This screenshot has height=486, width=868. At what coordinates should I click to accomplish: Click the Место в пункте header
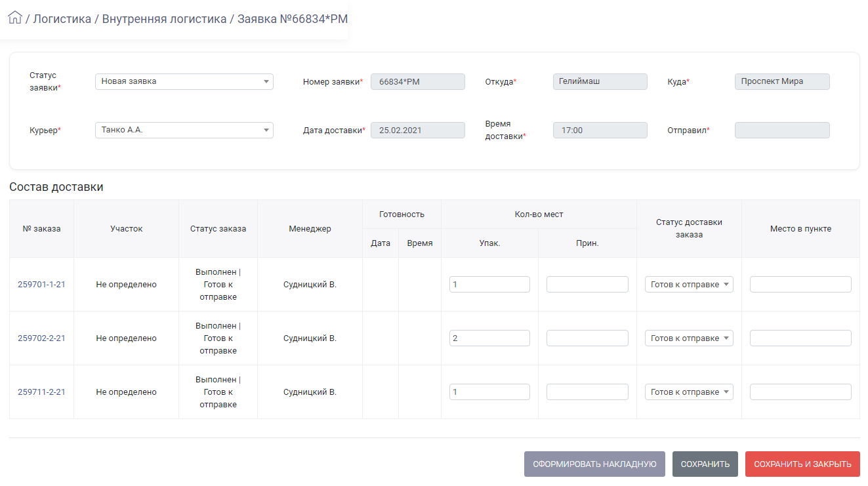(x=800, y=229)
